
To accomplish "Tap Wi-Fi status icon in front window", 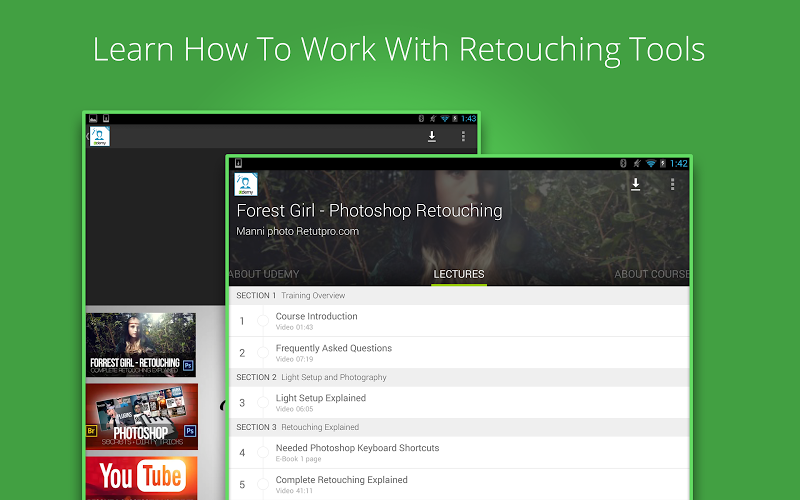I will (651, 163).
